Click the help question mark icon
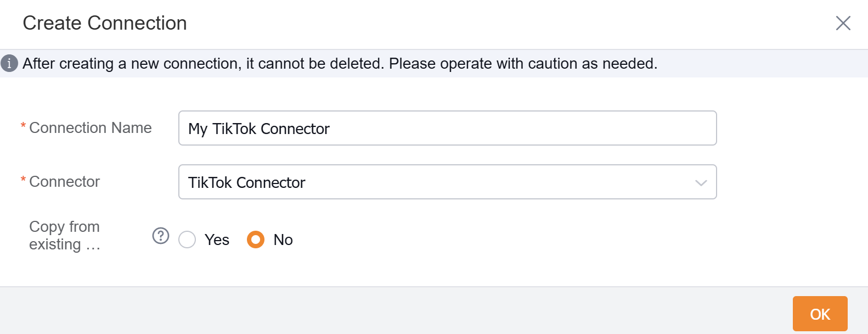The width and height of the screenshot is (868, 334). 160,236
